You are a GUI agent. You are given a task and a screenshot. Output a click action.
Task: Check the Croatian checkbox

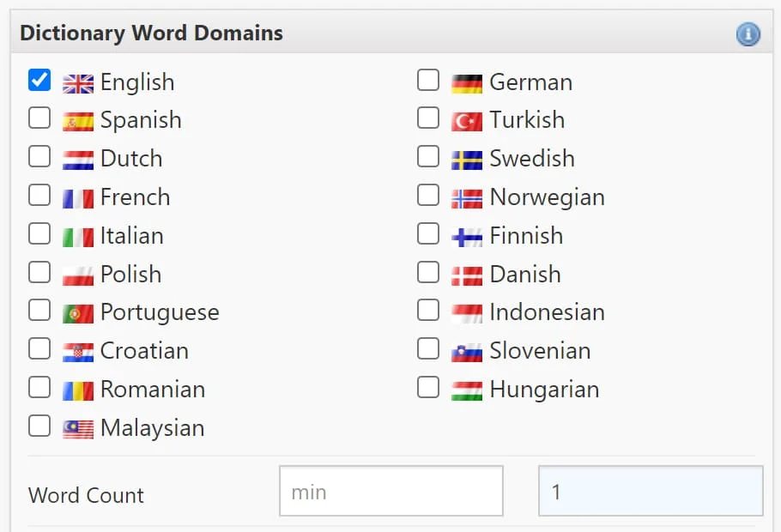(39, 348)
